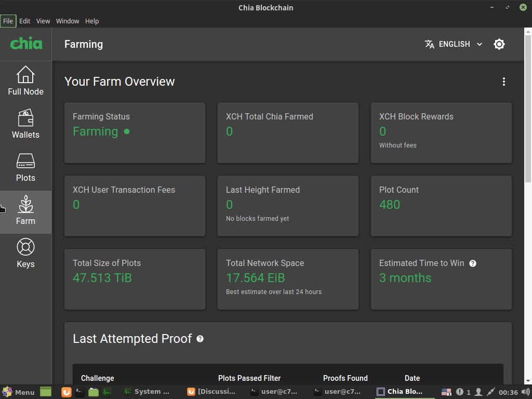Screen dimensions: 532x399
Task: Click the Plots Passed Filter column header
Action: (249, 378)
